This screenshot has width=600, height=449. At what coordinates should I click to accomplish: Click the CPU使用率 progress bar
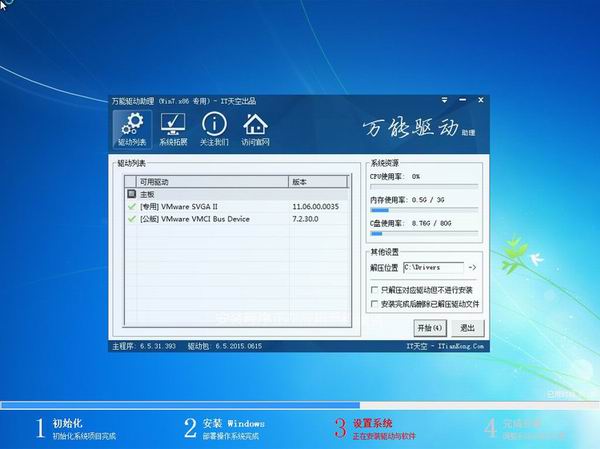424,186
